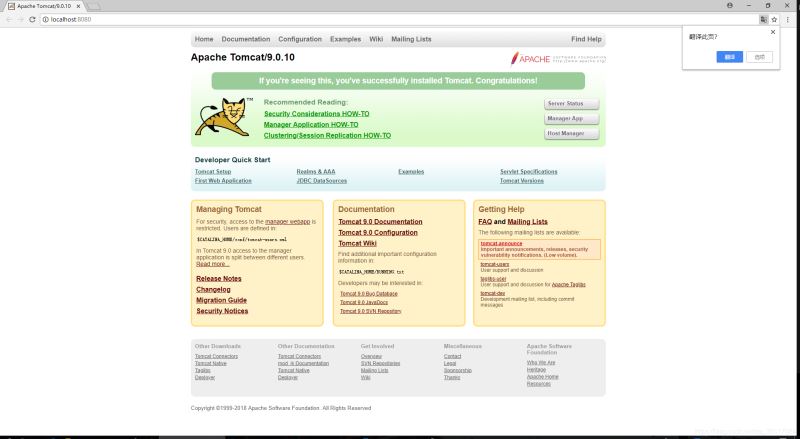
Task: Open Tomcat Wiki link
Action: pyautogui.click(x=357, y=243)
